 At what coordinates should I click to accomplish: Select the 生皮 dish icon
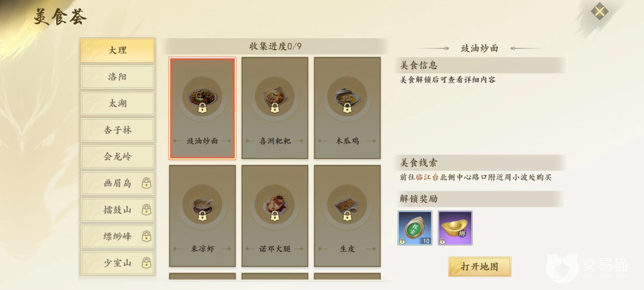click(x=347, y=205)
